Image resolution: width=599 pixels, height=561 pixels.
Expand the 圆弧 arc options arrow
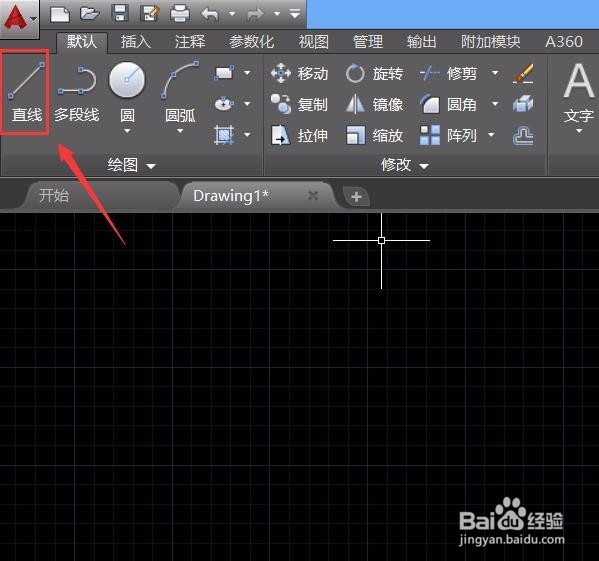[180, 131]
